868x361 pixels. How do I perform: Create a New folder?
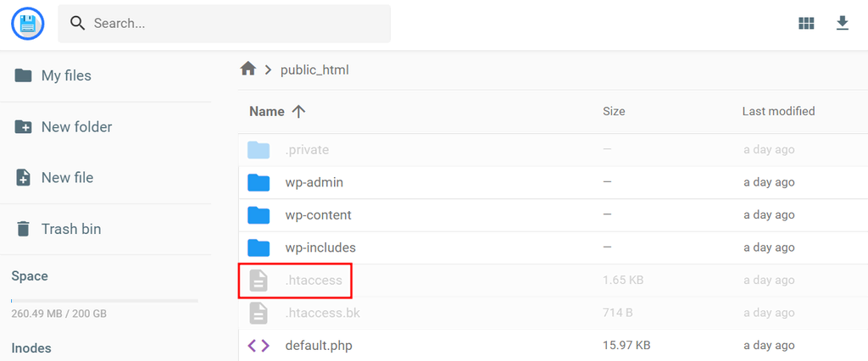click(x=76, y=127)
